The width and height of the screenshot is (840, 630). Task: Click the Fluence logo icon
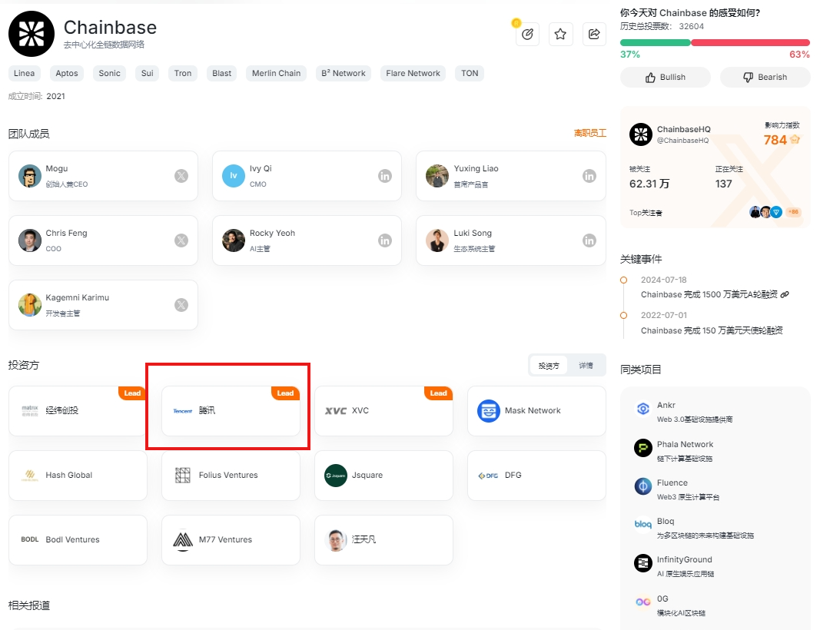coord(642,486)
